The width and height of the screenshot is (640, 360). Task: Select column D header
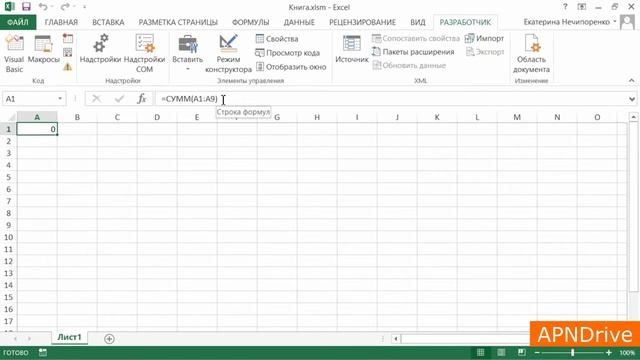pos(157,117)
